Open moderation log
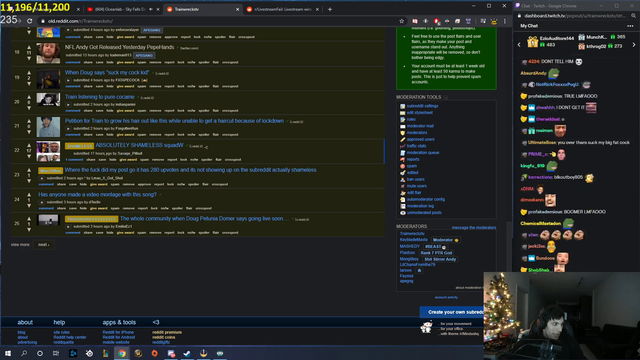Screen dimensions: 640x360 pyautogui.click(x=420, y=206)
